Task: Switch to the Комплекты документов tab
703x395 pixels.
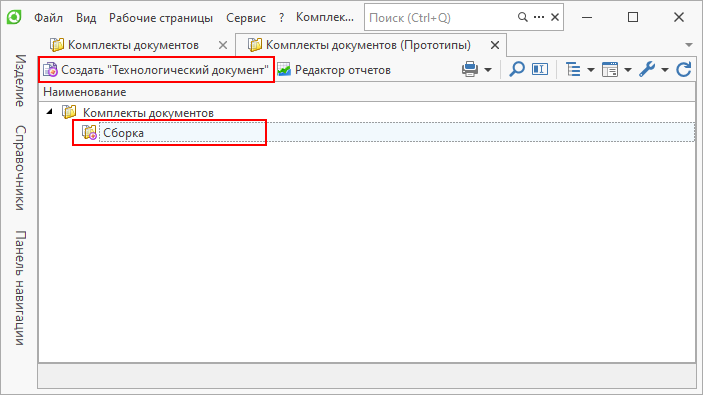Action: 133,45
